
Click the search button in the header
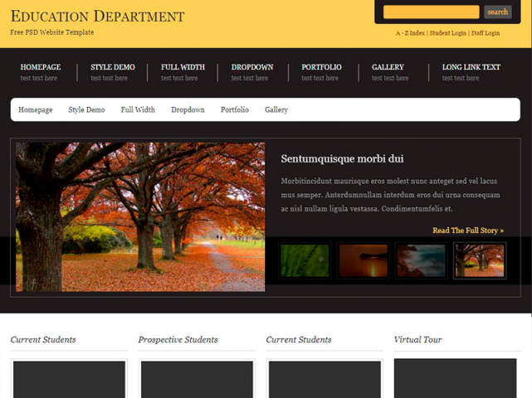pyautogui.click(x=497, y=12)
